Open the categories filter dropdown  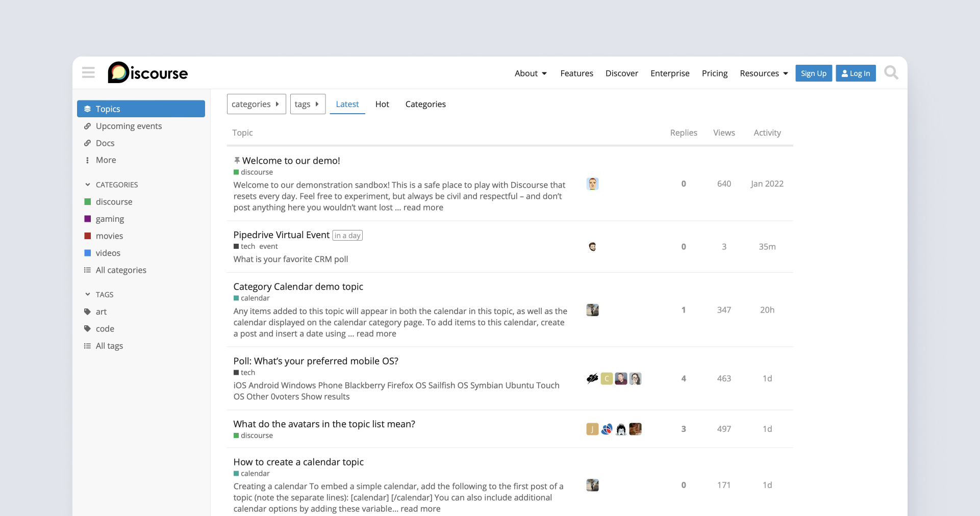point(256,104)
